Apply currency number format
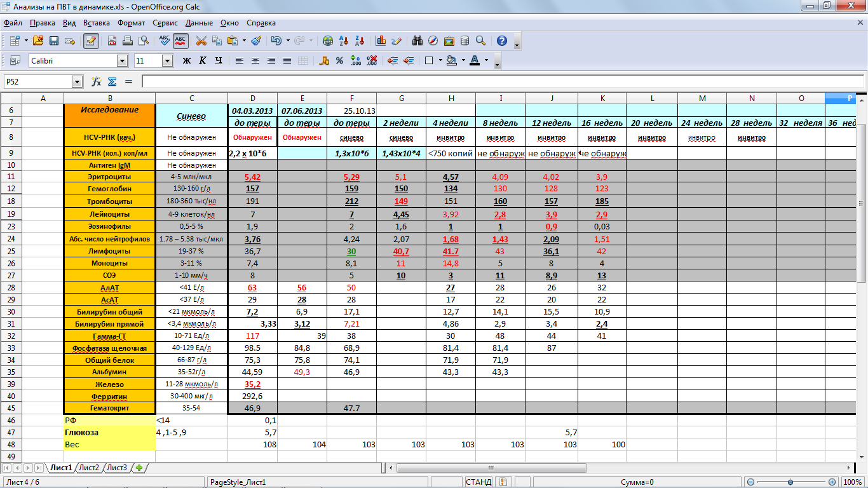 [x=324, y=61]
